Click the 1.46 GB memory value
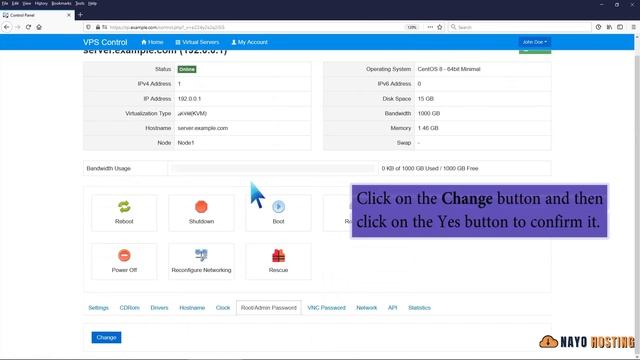640x360 pixels. coord(428,128)
